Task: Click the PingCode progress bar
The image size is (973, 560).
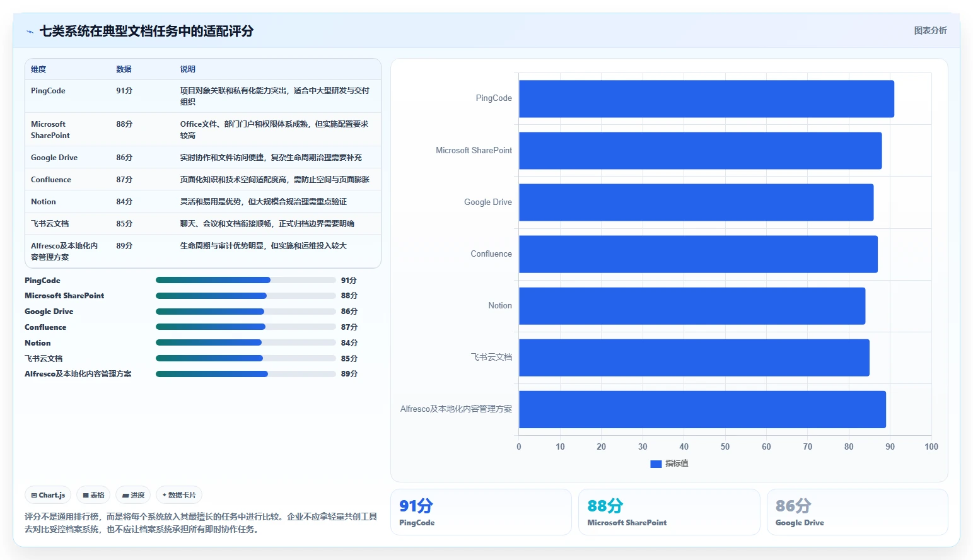Action: 246,280
